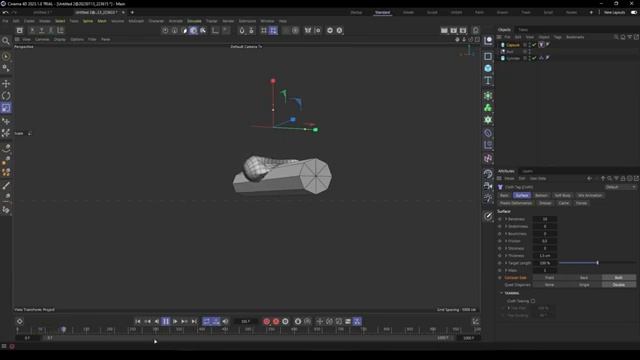640x360 pixels.
Task: Expand the Bendiness parameter arrow
Action: click(506, 219)
